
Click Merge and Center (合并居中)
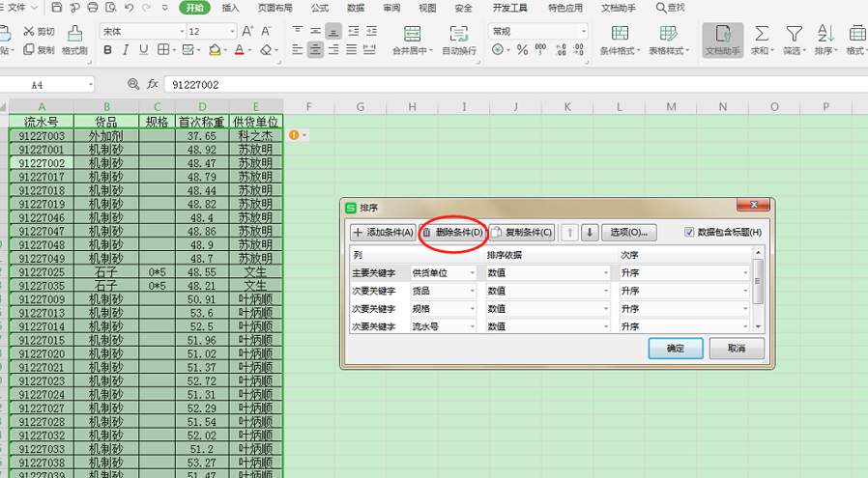click(x=412, y=41)
